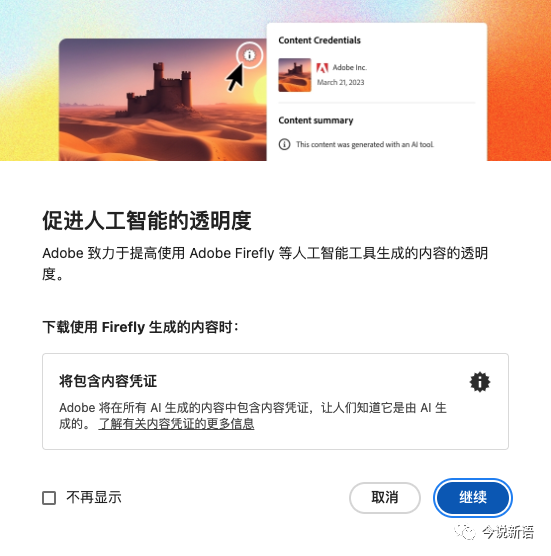Click the 促进人工智能的透明度 title
The image size is (551, 556).
tap(147, 221)
